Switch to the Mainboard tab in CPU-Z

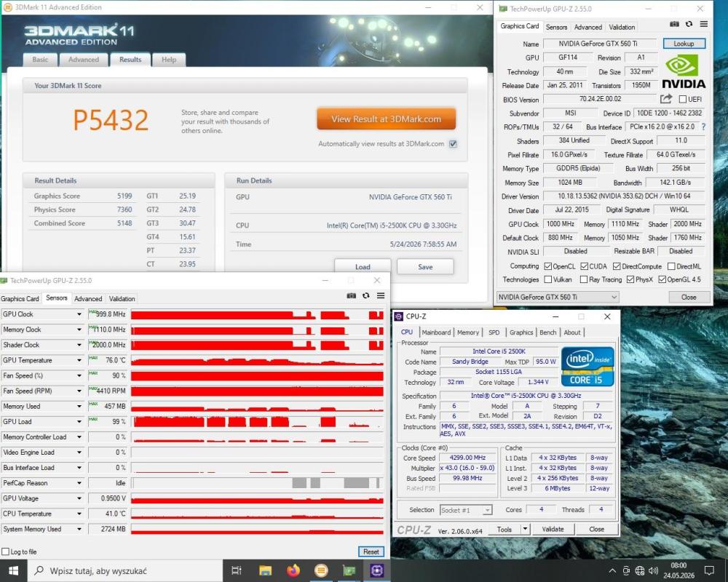tap(436, 332)
